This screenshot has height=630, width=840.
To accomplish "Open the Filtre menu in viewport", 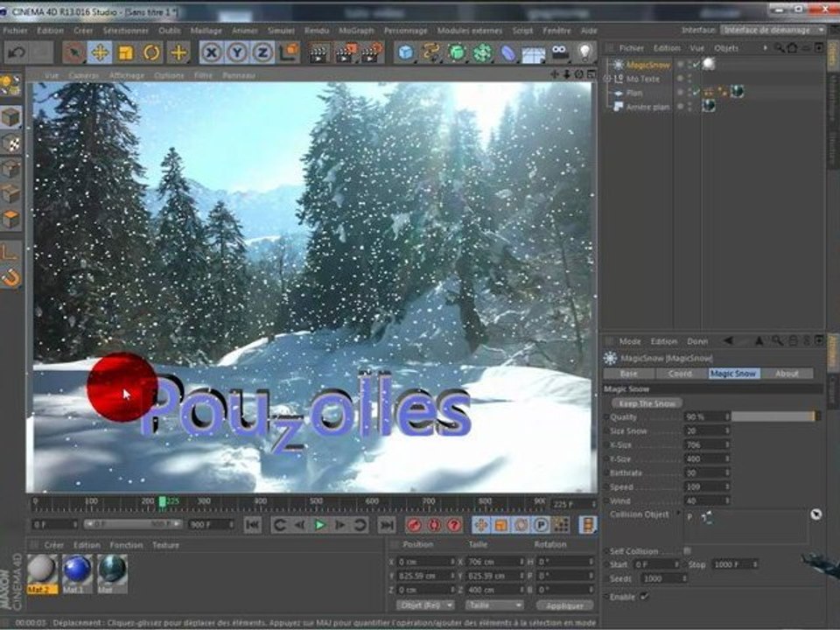I will [203, 75].
